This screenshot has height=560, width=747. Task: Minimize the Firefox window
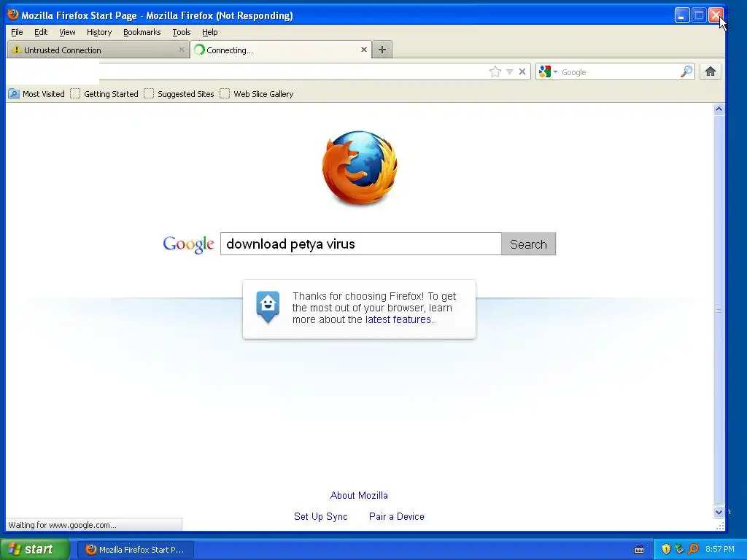682,15
